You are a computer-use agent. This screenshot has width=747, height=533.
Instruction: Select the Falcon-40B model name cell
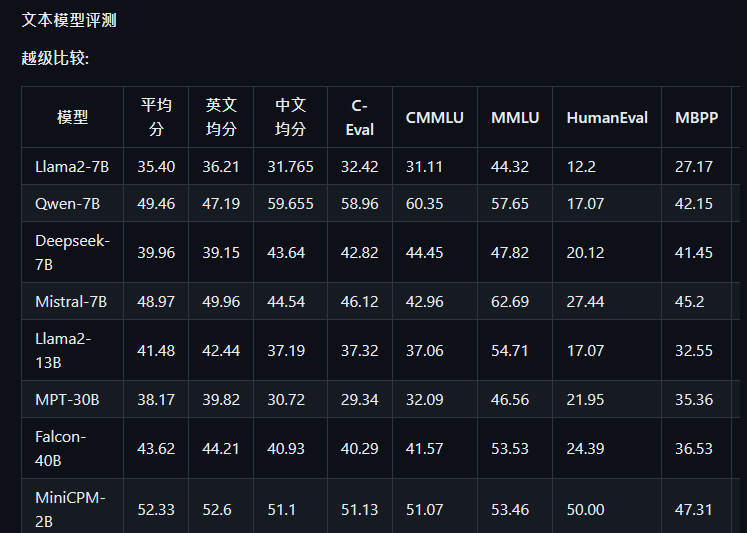pos(72,448)
